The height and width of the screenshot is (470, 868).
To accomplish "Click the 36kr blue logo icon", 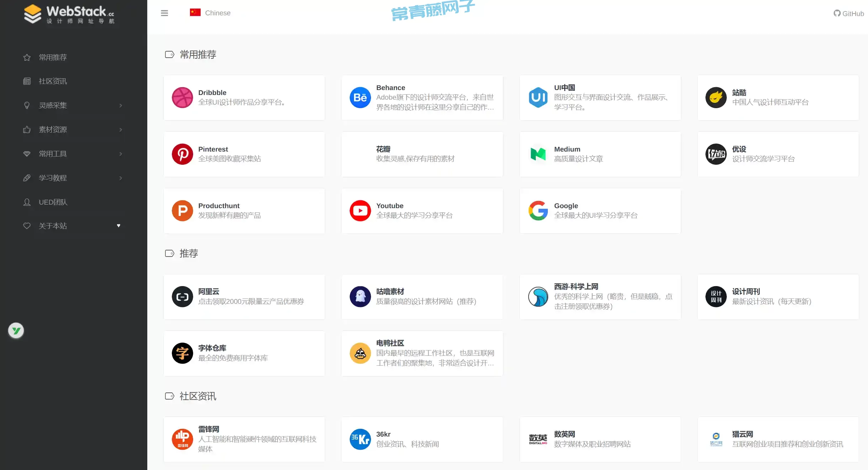I will (360, 439).
